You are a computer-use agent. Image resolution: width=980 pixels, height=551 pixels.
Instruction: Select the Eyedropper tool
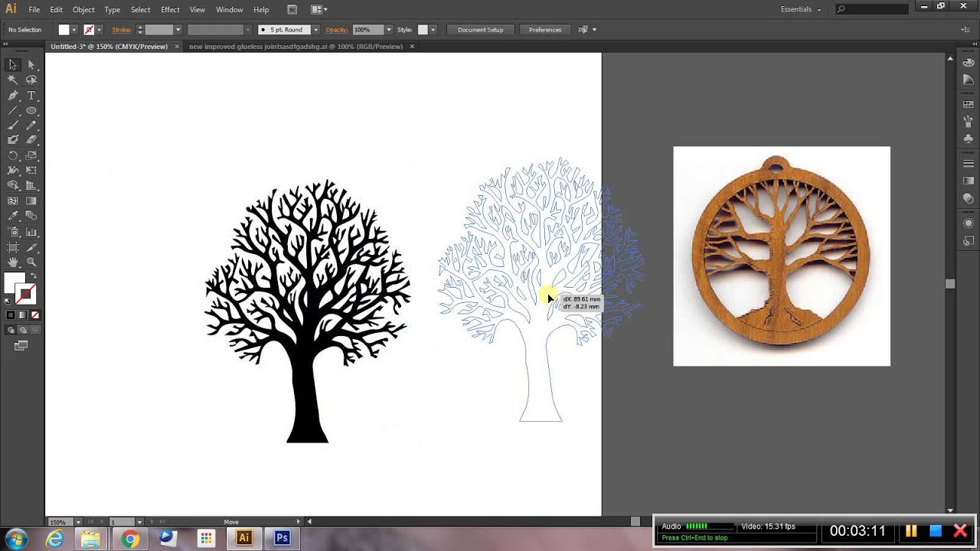[13, 217]
